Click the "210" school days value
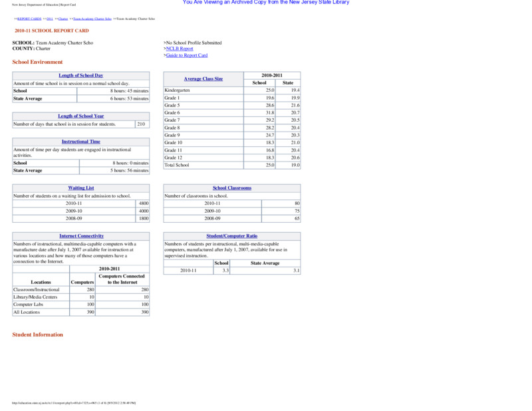 tap(141, 124)
